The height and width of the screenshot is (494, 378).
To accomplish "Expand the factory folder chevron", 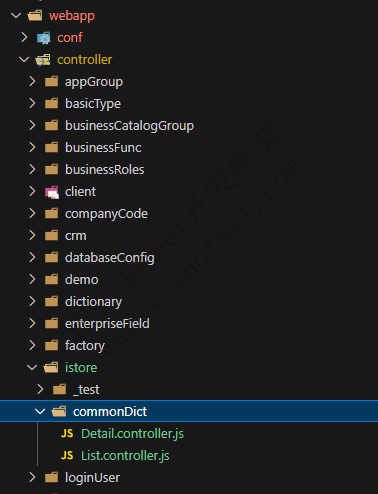I will tap(32, 345).
